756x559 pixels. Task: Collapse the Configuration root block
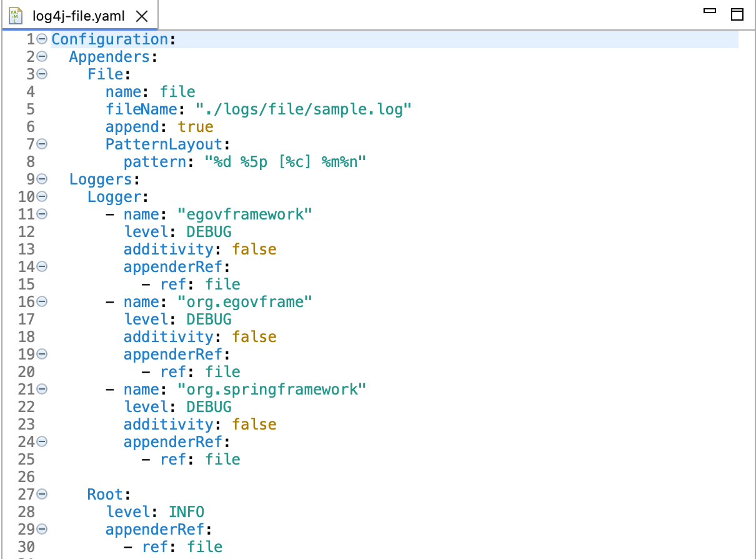(x=41, y=39)
